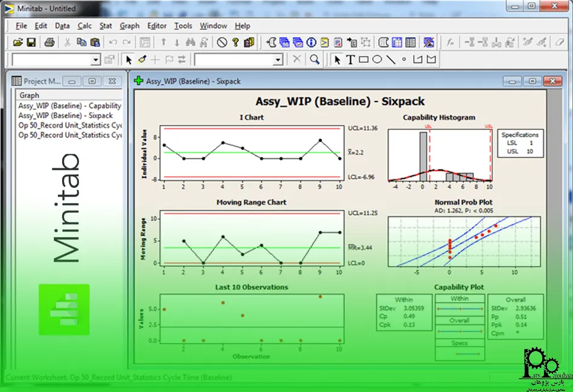Expand the first toolbar combo box arrow
This screenshot has width=573, height=392.
point(95,60)
